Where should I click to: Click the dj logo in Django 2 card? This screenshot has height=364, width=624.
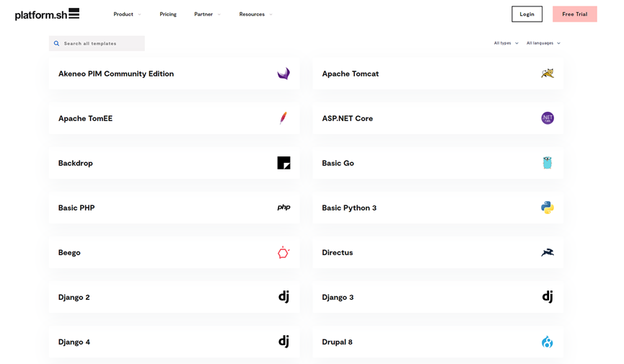click(284, 297)
